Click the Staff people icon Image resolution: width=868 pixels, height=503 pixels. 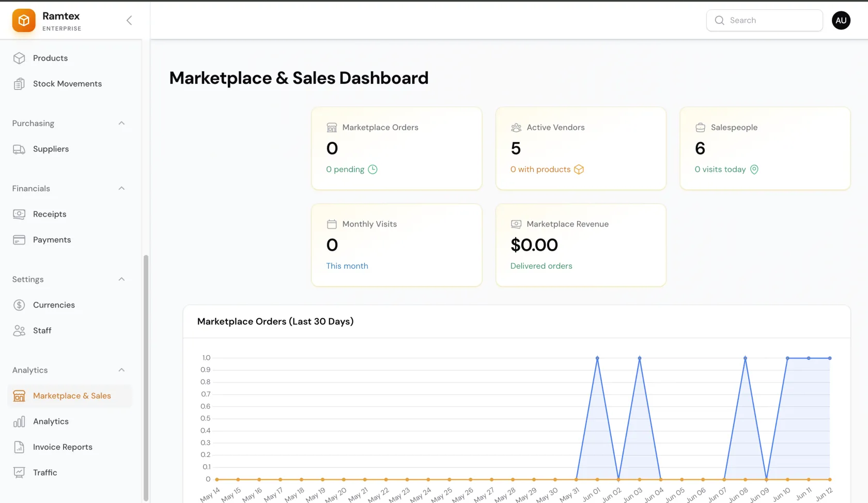coord(19,330)
